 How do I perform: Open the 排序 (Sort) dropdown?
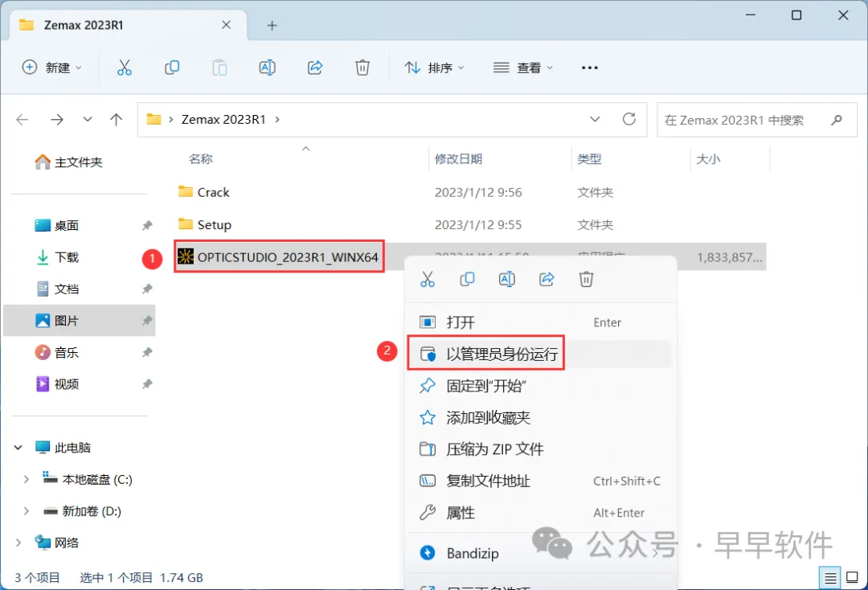click(x=435, y=68)
